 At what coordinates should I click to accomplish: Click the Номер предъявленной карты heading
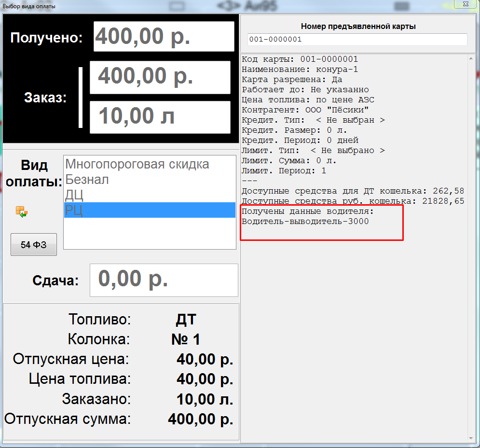click(358, 27)
